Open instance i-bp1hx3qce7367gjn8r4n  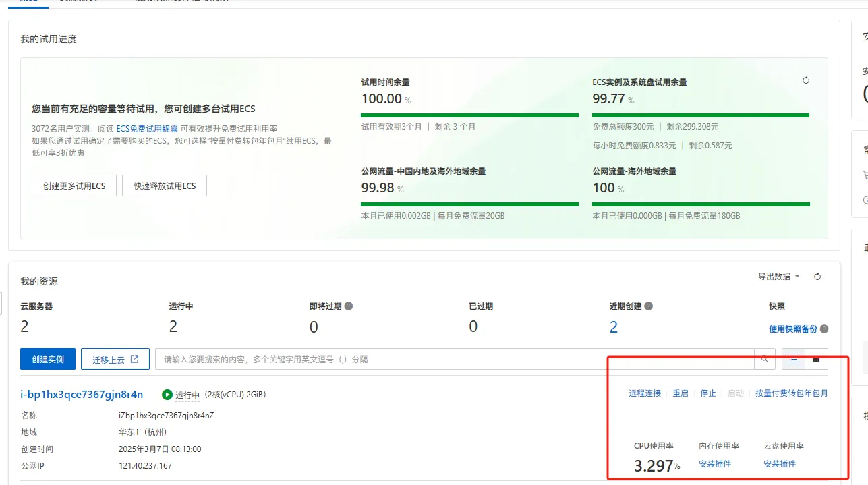[x=82, y=395]
